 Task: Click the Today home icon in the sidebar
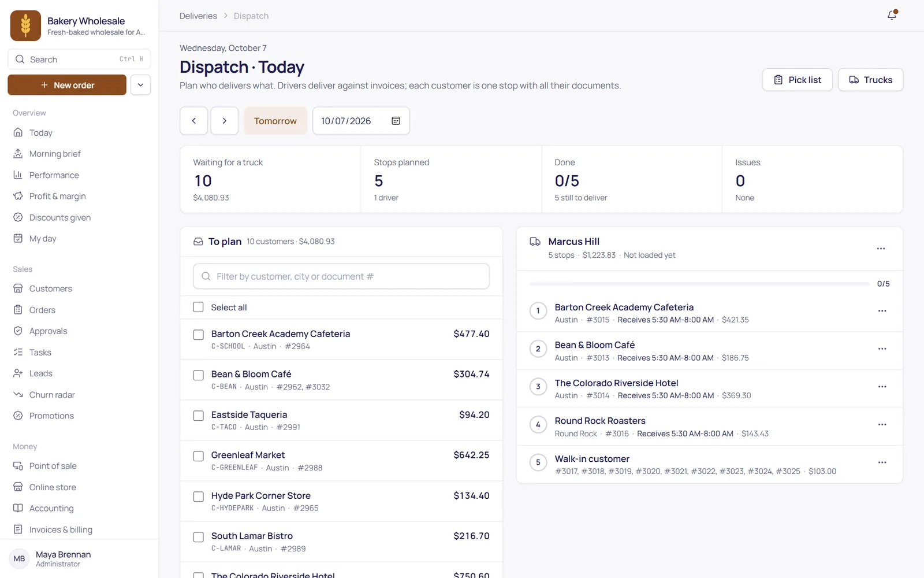tap(18, 132)
